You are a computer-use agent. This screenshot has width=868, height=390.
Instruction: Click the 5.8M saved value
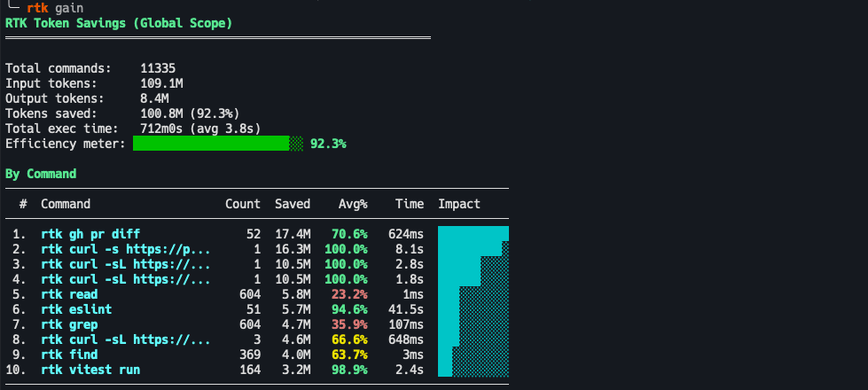click(x=295, y=294)
